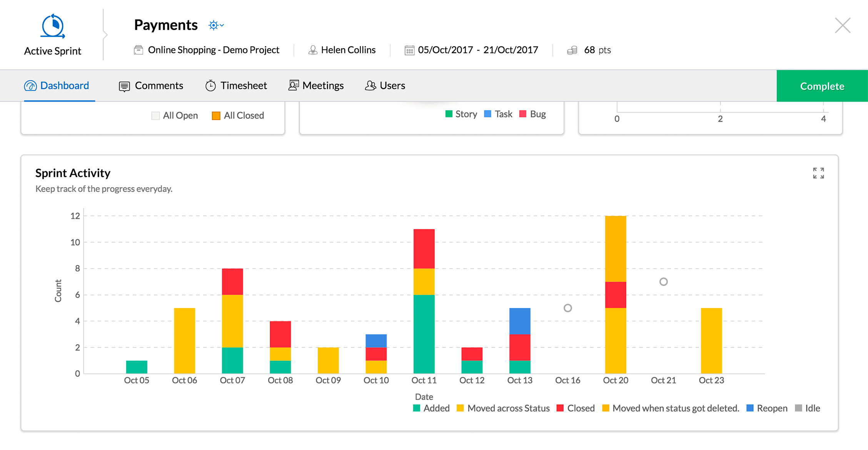Expand the Sprint Activity chart to fullscreen
Viewport: 868px width, 450px height.
pos(818,173)
